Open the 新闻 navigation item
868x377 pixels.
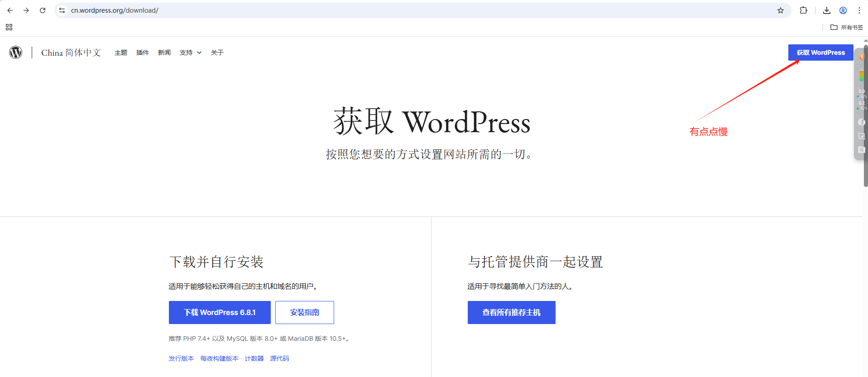point(164,53)
